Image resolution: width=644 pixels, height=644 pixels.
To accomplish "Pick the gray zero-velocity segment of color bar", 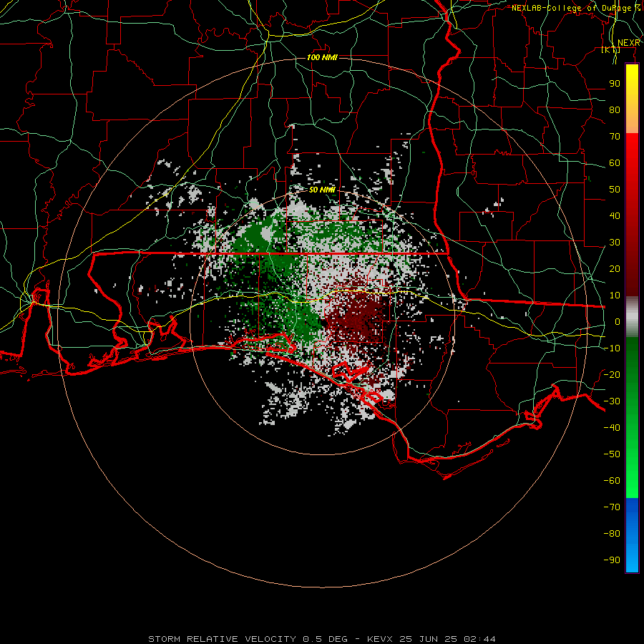I will point(632,317).
